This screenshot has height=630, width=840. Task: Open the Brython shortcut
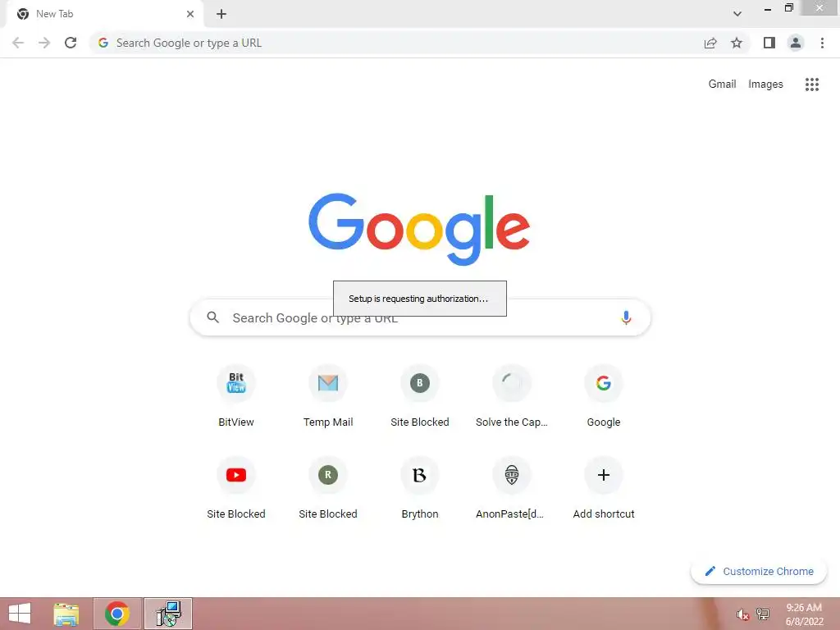(419, 487)
